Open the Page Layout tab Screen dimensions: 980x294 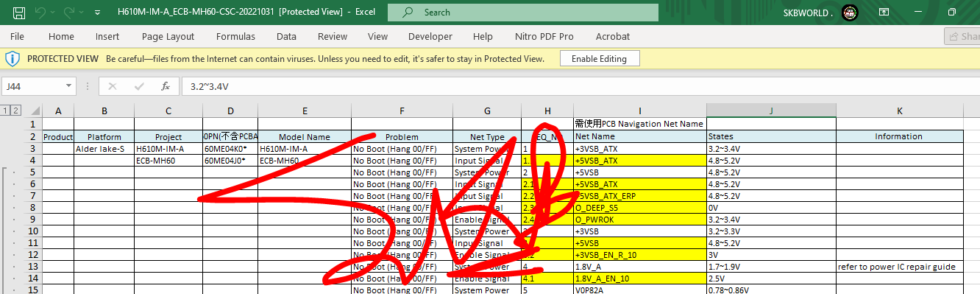click(x=168, y=36)
